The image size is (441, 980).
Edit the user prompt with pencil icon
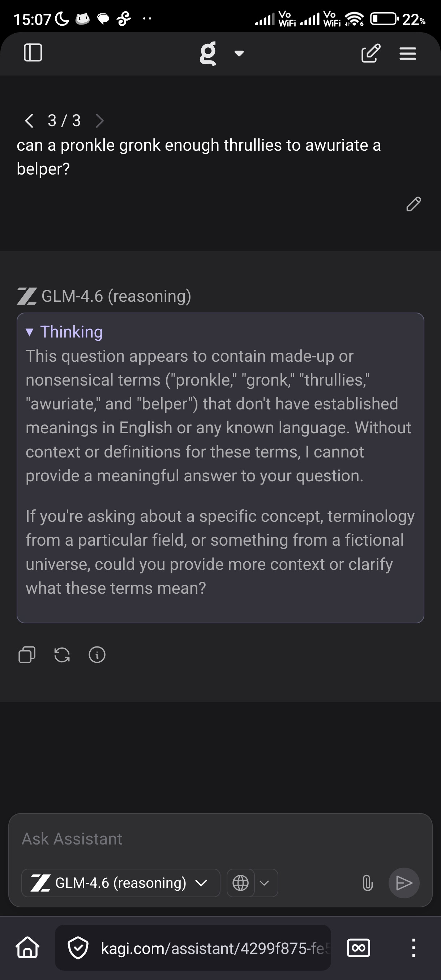click(413, 204)
